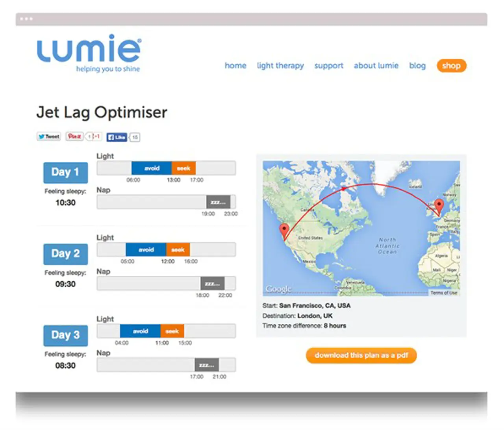Click Day 3 nap zzz block
This screenshot has height=430, width=504.
click(x=207, y=365)
